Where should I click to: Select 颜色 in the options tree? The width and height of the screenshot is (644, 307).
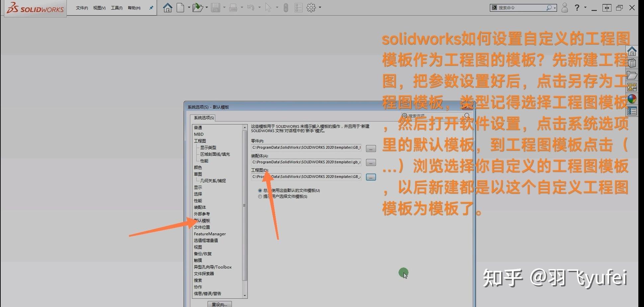point(198,167)
